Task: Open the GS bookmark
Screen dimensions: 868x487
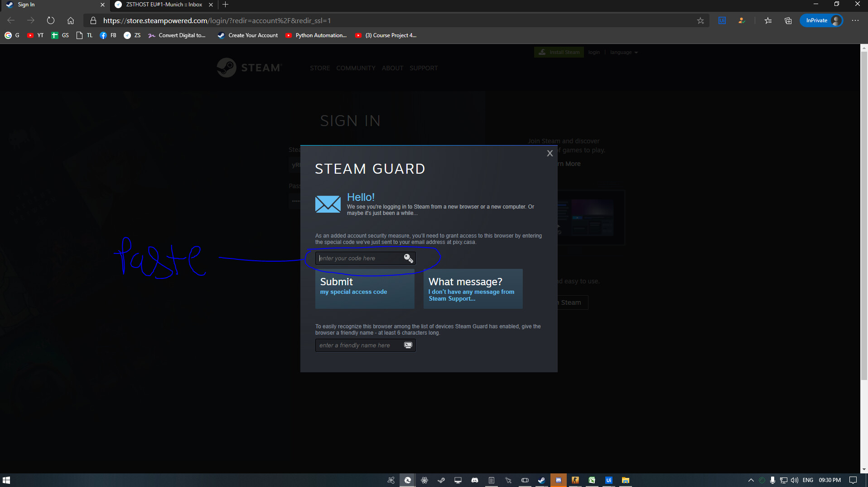Action: pyautogui.click(x=60, y=35)
